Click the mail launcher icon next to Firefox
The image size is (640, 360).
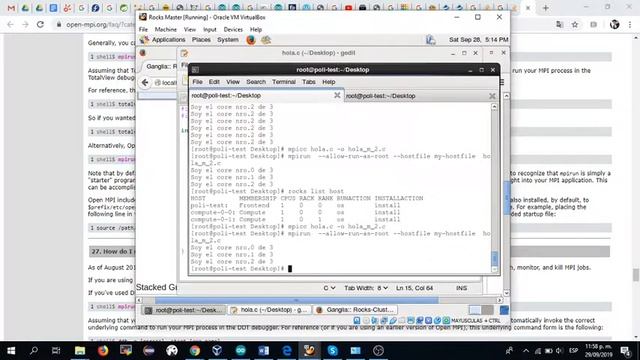(x=266, y=40)
